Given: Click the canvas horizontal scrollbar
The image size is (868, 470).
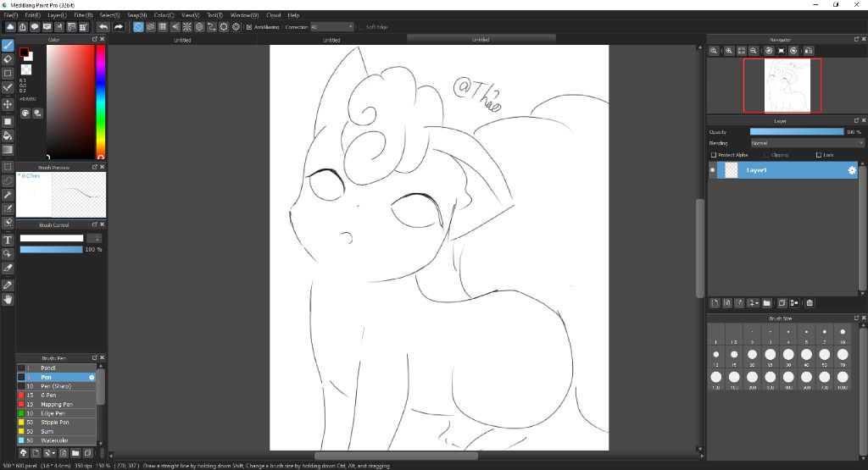Looking at the screenshot, I should [396, 456].
